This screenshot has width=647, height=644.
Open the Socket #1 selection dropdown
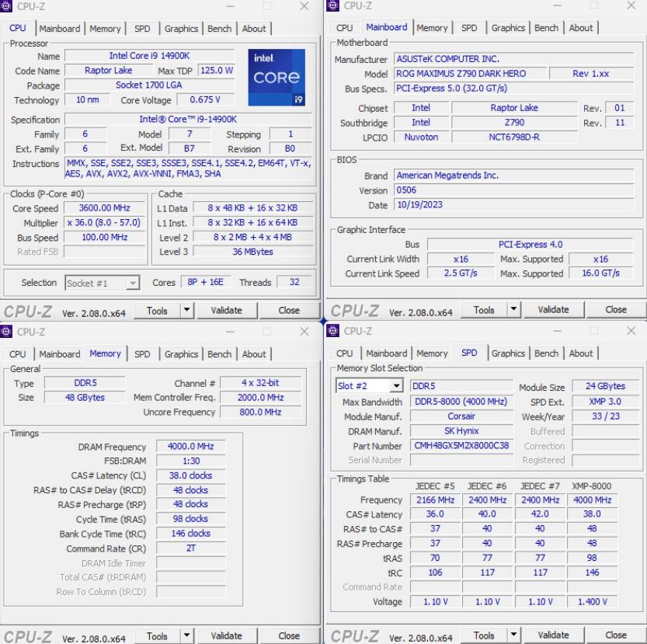(x=102, y=283)
